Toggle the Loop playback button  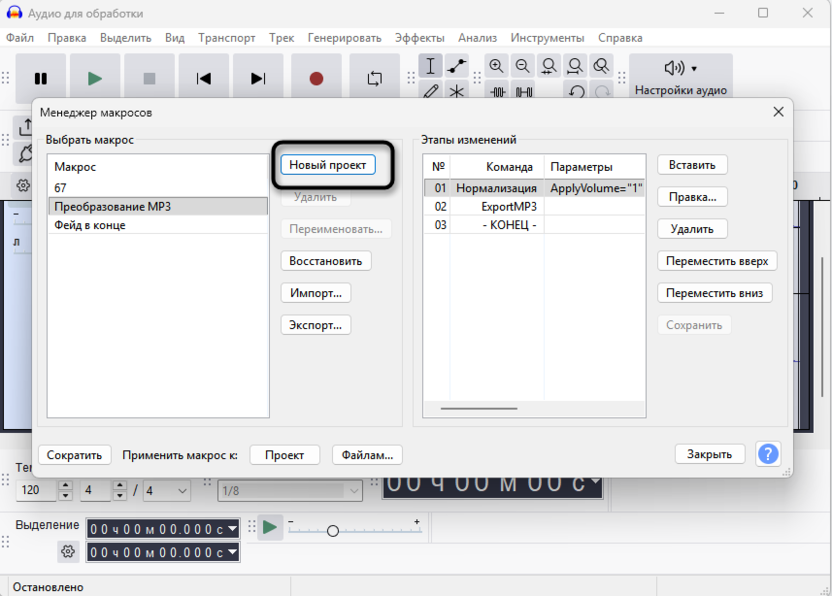375,79
